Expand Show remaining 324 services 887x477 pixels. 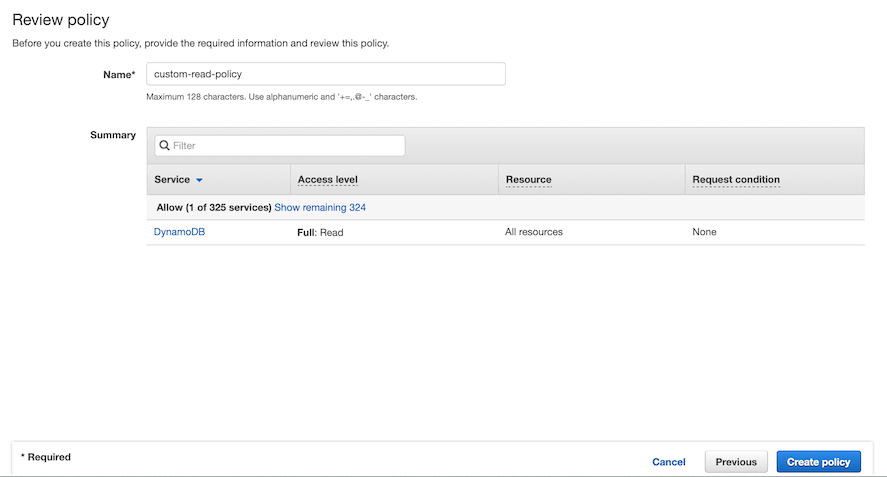pyautogui.click(x=320, y=207)
